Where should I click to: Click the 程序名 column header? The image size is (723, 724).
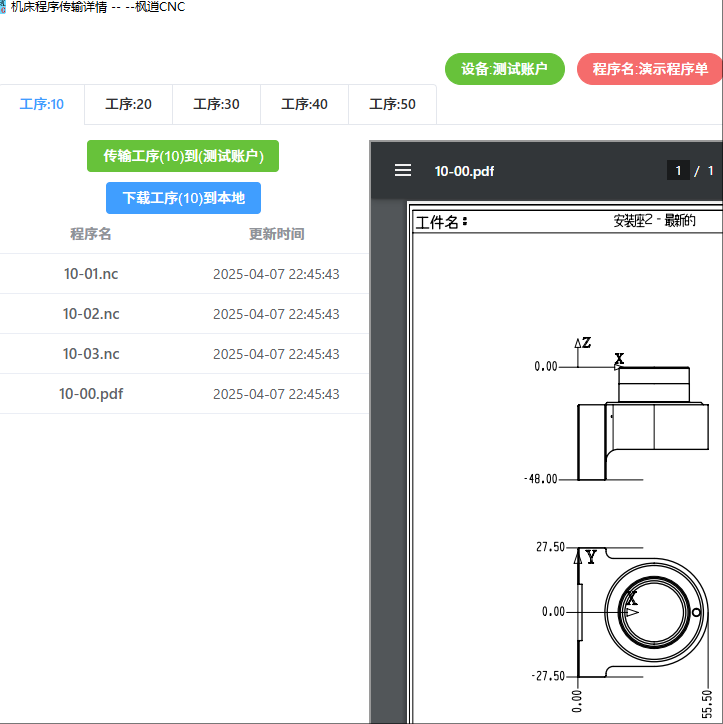[91, 234]
